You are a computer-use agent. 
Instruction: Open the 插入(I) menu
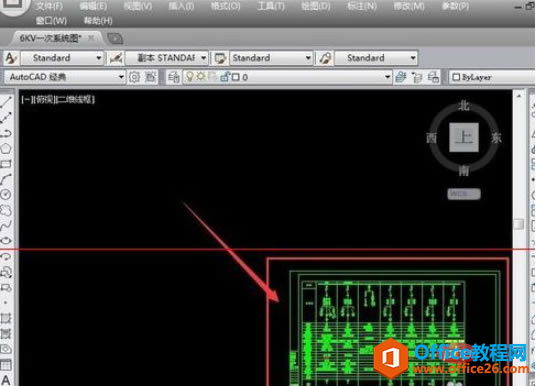tap(181, 6)
